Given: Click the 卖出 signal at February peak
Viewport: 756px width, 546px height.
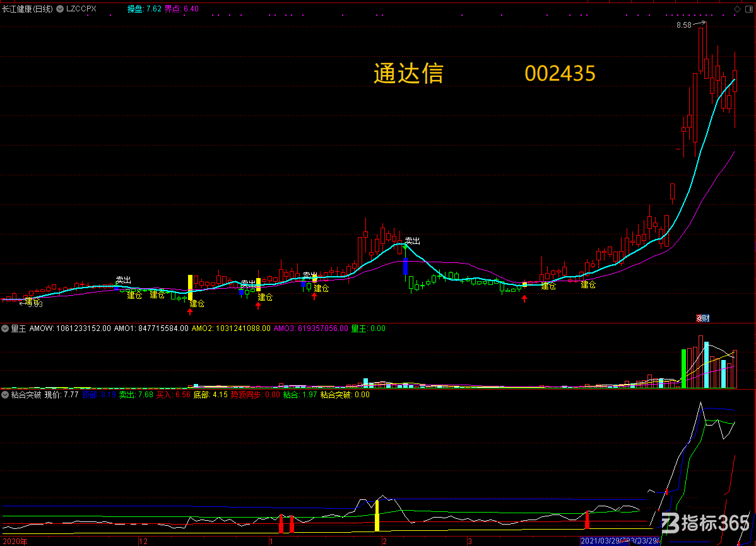Looking at the screenshot, I should (412, 241).
